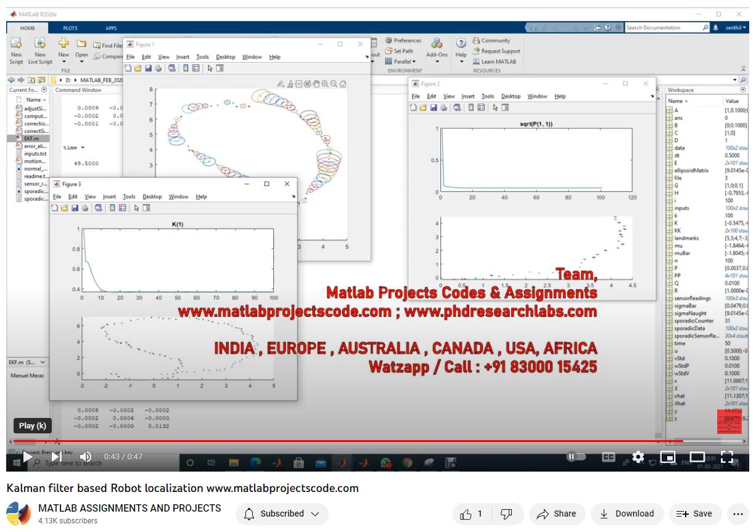Viewport: 756px width, 532px height.
Task: Click Request Support in Resources
Action: [496, 51]
